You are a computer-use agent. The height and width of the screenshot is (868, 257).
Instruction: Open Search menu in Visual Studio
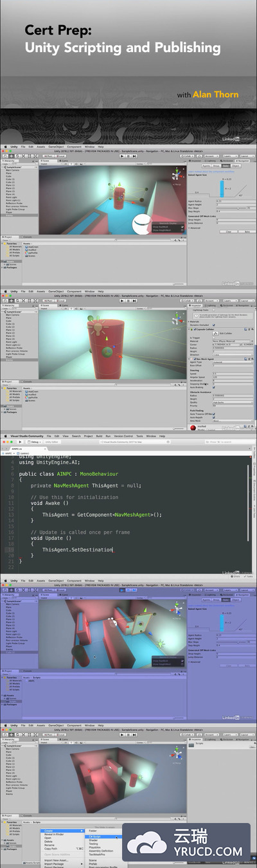coord(76,436)
